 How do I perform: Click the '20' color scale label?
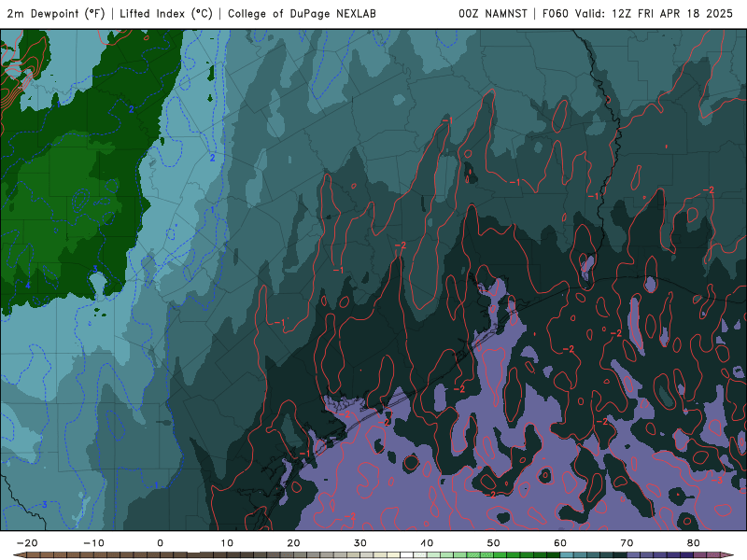tap(293, 543)
